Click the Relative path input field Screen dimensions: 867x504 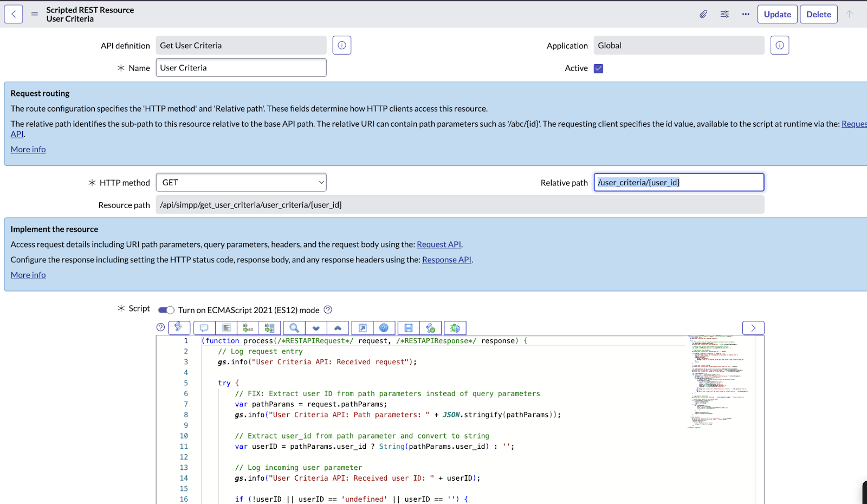point(678,183)
